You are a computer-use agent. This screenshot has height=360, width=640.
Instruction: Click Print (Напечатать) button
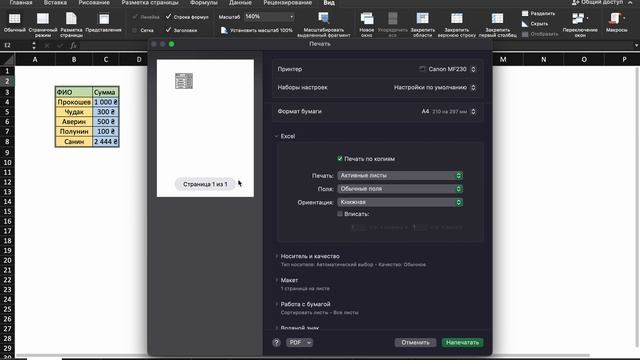[x=462, y=342]
